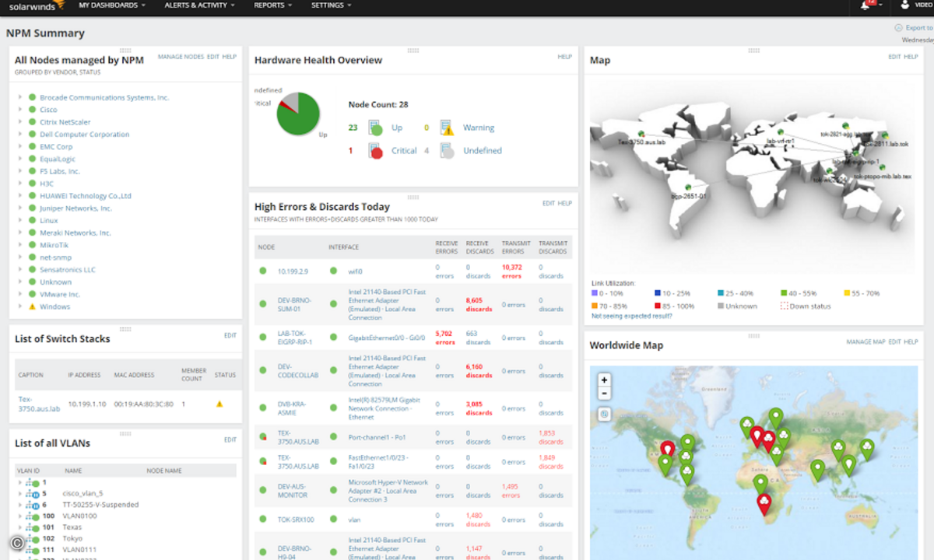Expand the Dell Computer Corporation group
934x560 pixels.
(19, 135)
